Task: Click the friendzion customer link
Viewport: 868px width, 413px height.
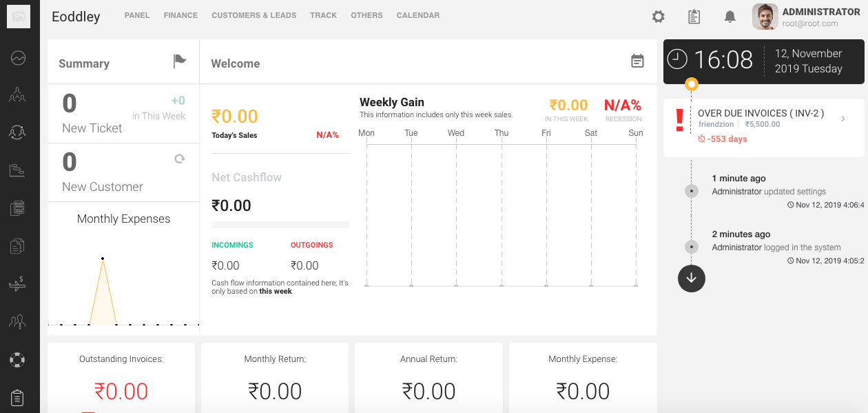Action: click(716, 125)
